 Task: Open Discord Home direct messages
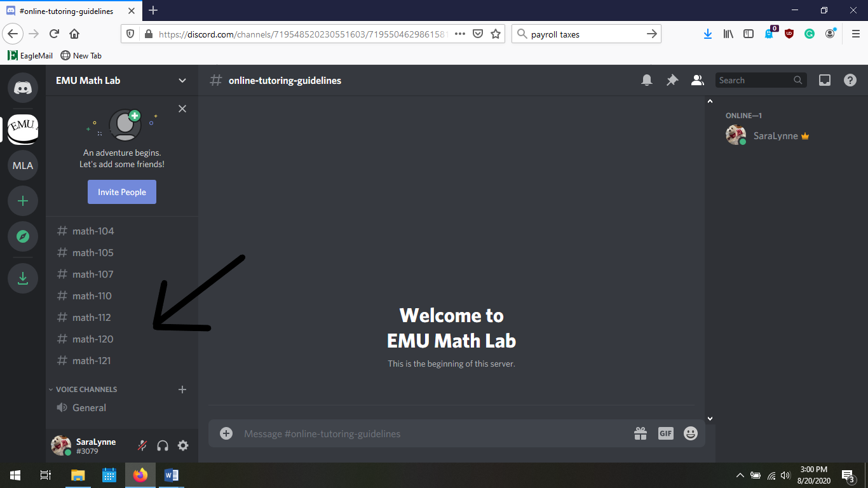click(x=23, y=88)
